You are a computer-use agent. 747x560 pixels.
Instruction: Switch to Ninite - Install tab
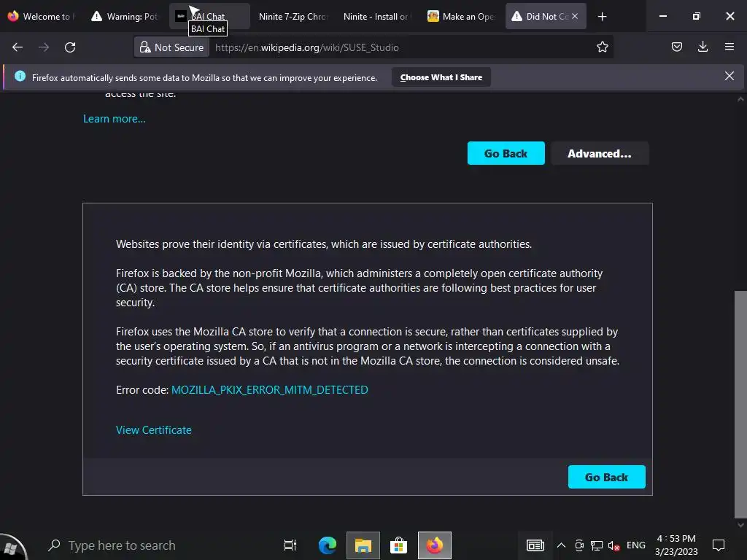click(376, 16)
